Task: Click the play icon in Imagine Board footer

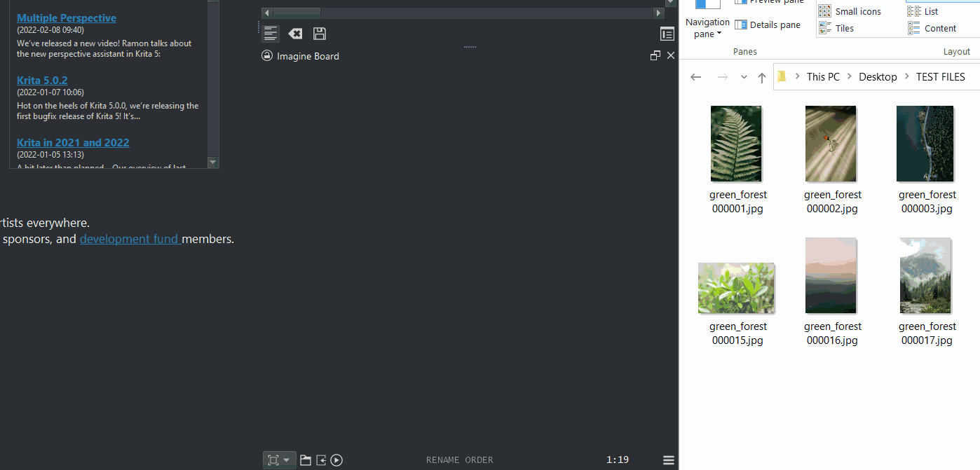Action: click(x=336, y=460)
